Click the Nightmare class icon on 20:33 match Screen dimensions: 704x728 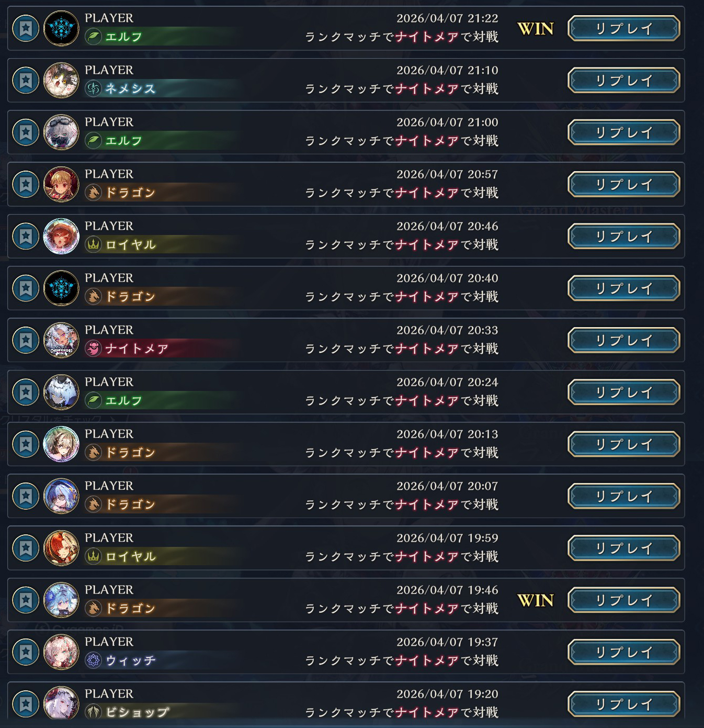93,349
